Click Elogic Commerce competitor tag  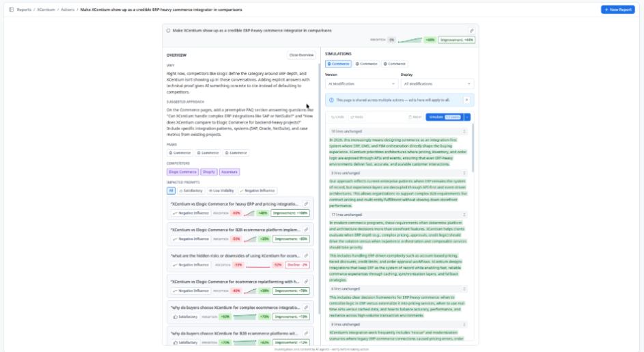click(183, 172)
